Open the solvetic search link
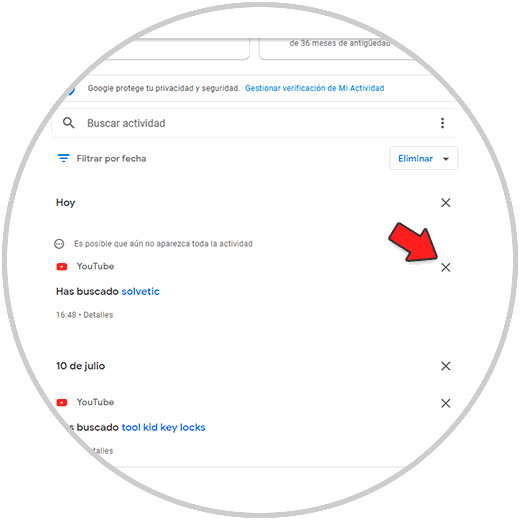The width and height of the screenshot is (520, 520). [x=140, y=291]
